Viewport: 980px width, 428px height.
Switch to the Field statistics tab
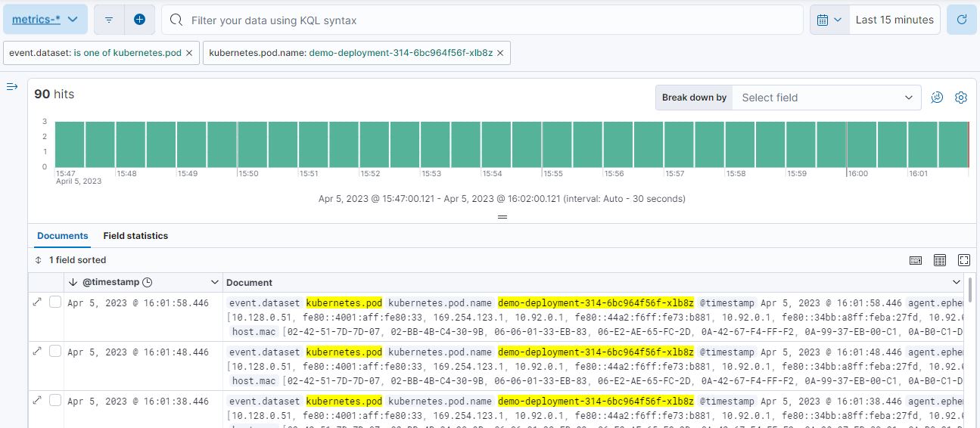coord(135,236)
